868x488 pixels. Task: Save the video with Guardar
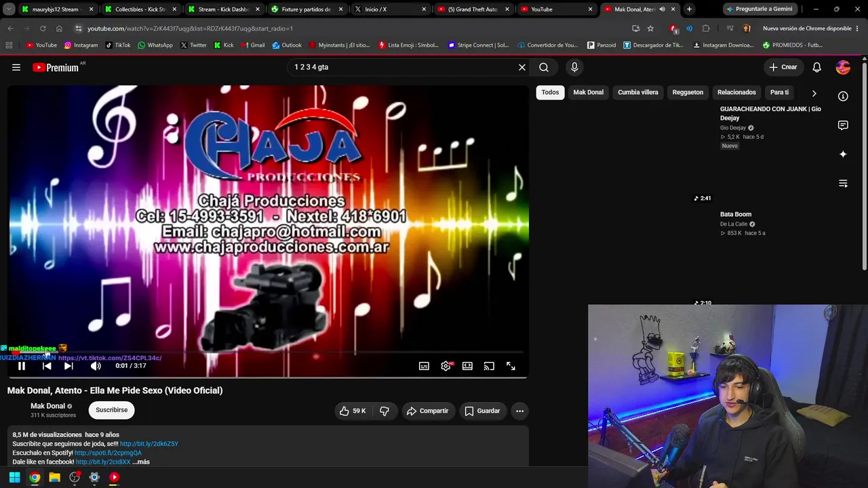pos(482,411)
